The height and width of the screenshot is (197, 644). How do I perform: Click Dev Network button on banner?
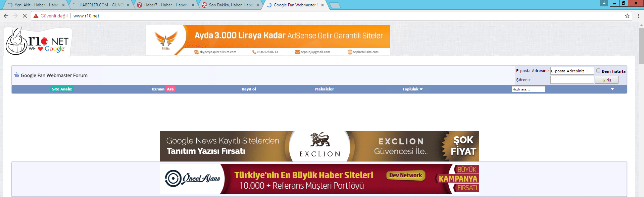coord(405,175)
